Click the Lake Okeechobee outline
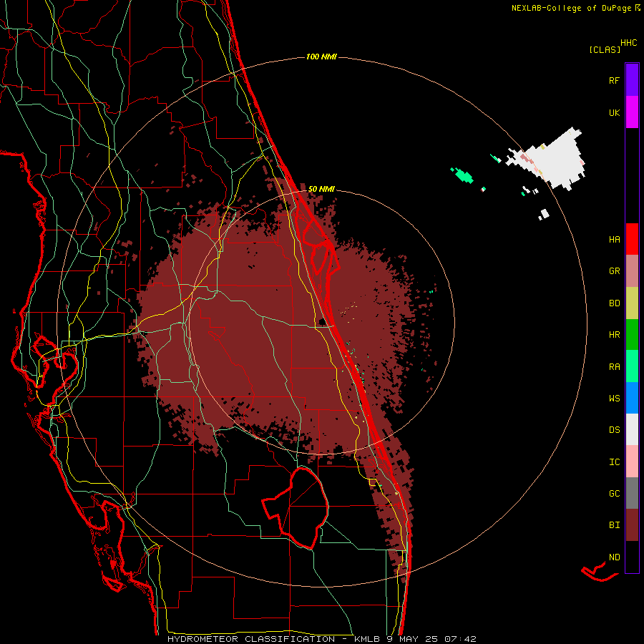 pyautogui.click(x=296, y=507)
